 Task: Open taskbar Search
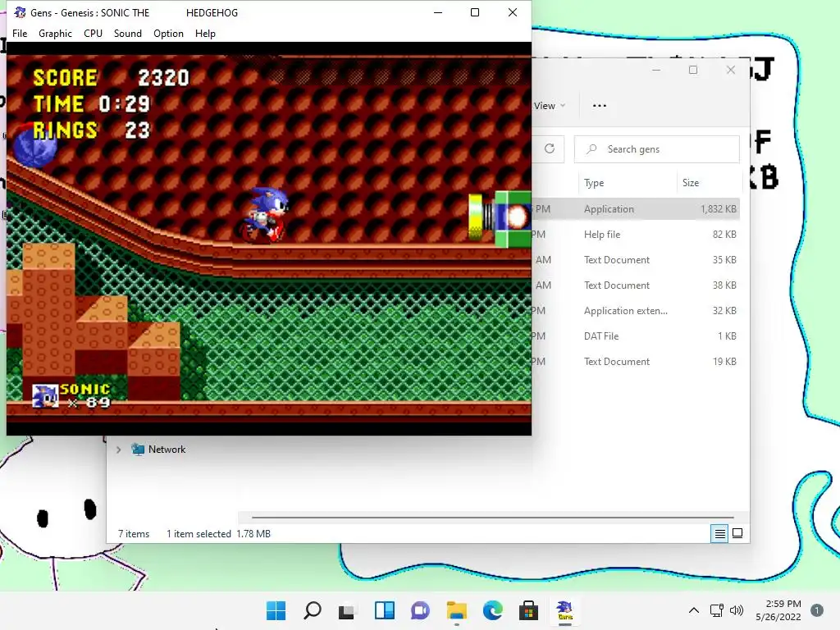(313, 610)
